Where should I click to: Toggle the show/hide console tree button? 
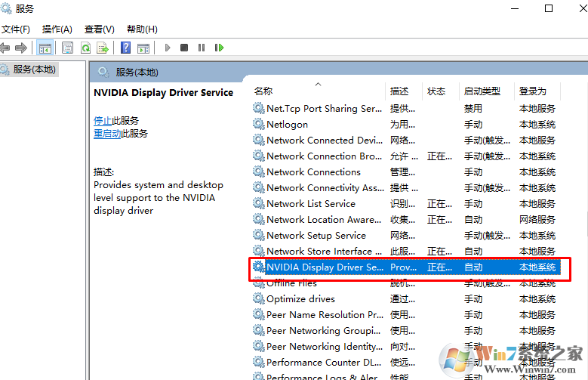45,48
